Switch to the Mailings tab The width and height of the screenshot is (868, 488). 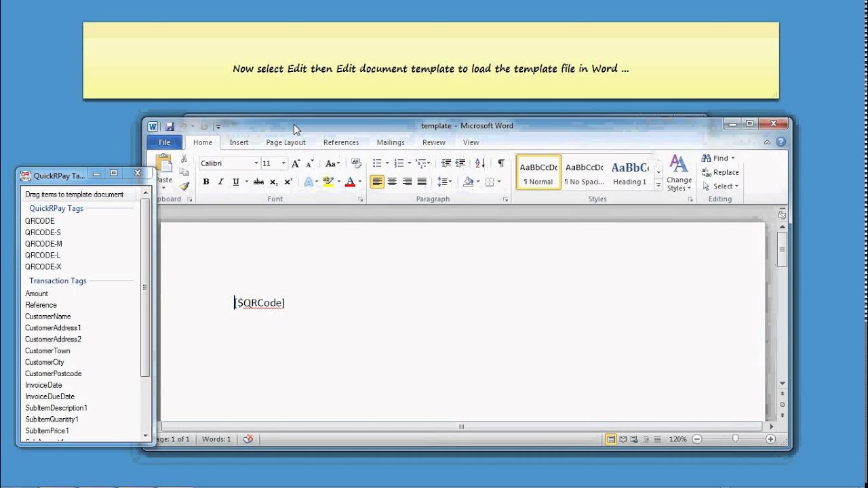tap(391, 142)
